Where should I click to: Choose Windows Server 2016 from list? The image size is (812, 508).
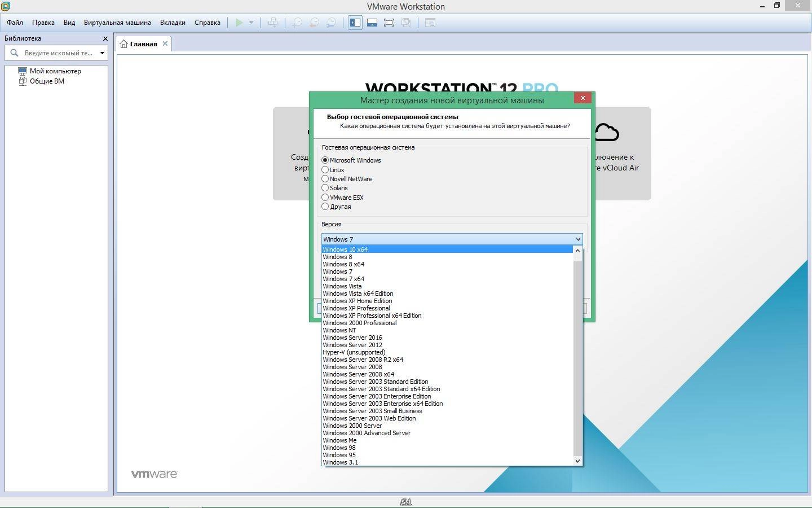pos(447,338)
